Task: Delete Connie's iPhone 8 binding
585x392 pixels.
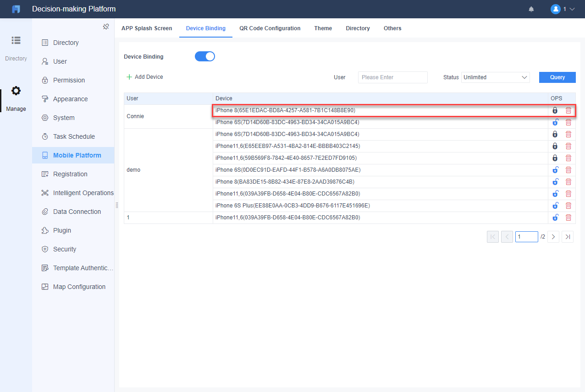Action: tap(568, 110)
